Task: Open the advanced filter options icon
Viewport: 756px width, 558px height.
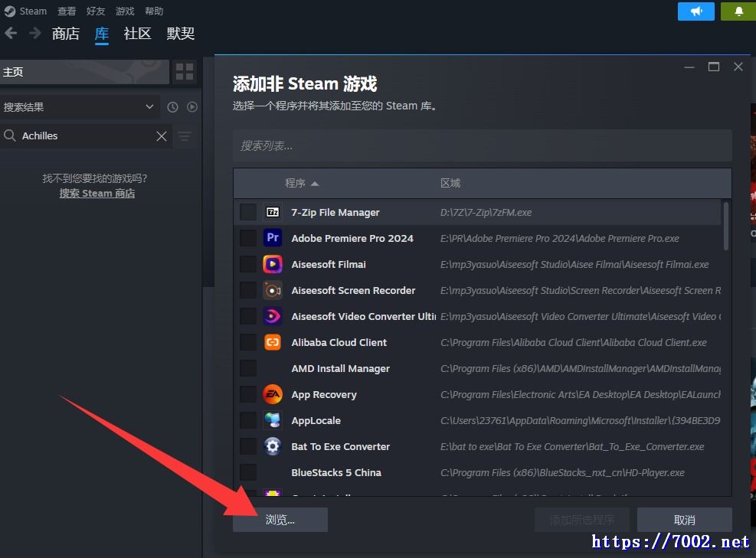Action: (x=185, y=136)
